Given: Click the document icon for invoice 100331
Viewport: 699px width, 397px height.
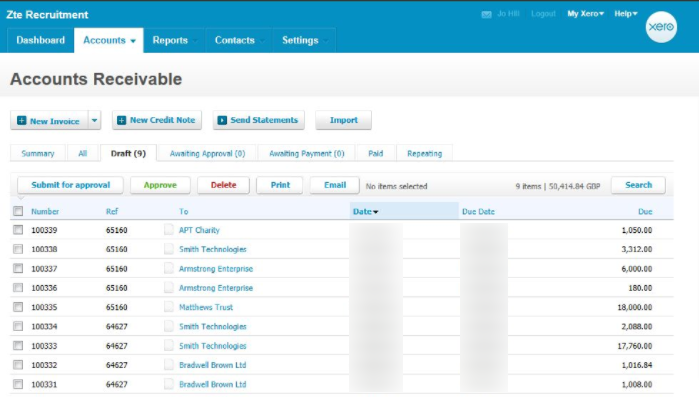Looking at the screenshot, I should (x=169, y=384).
